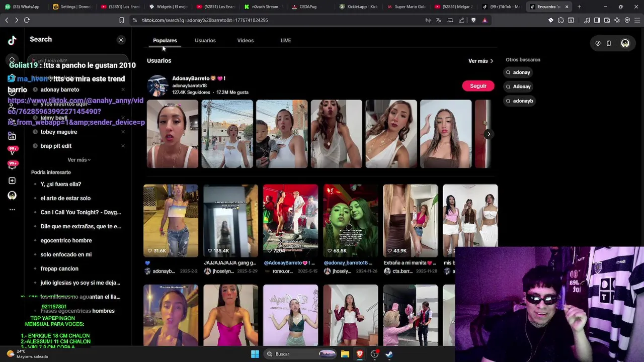This screenshot has height=362, width=644.
Task: Open the video with 135.4K likes
Action: pos(230,221)
